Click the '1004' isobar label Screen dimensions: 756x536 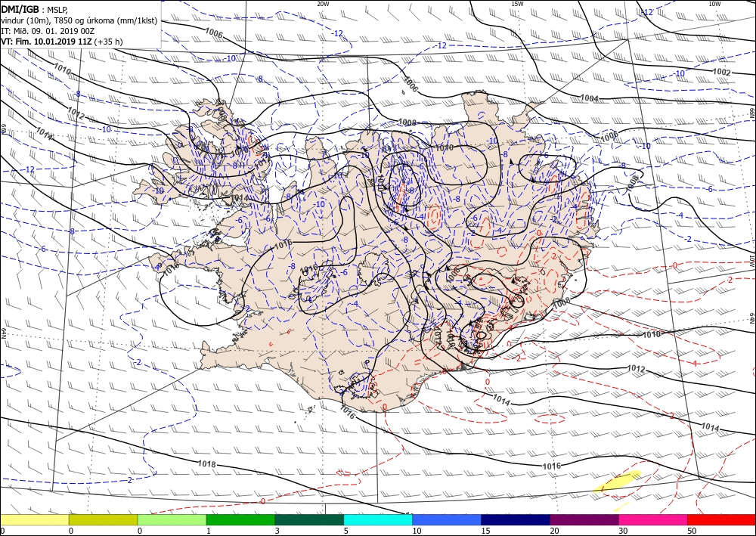589,98
